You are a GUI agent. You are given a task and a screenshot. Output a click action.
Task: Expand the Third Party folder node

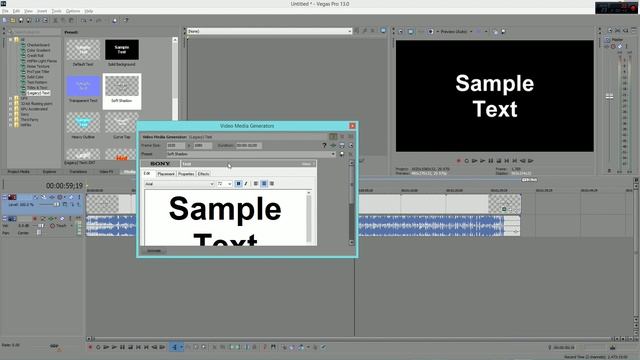[x=11, y=120]
